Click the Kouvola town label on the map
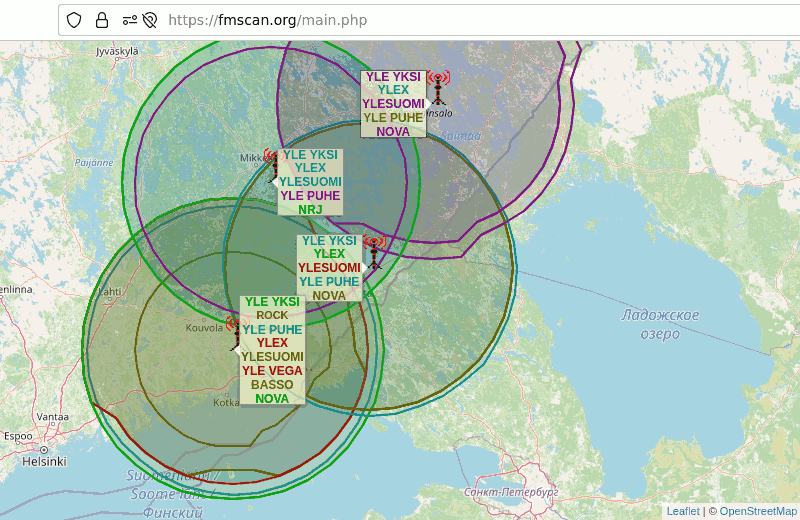The height and width of the screenshot is (520, 800). point(204,328)
